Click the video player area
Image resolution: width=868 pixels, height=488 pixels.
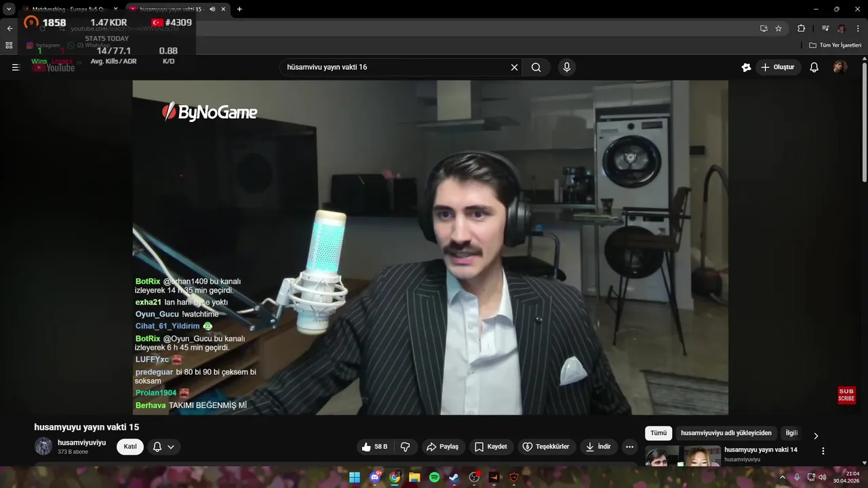tap(430, 247)
